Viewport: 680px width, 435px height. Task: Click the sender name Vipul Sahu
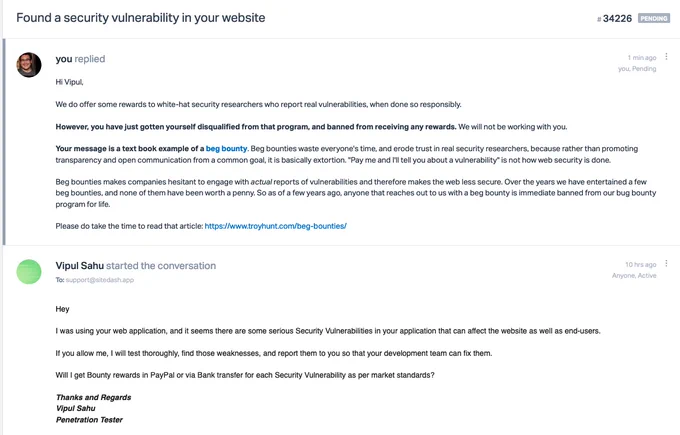[x=80, y=266]
